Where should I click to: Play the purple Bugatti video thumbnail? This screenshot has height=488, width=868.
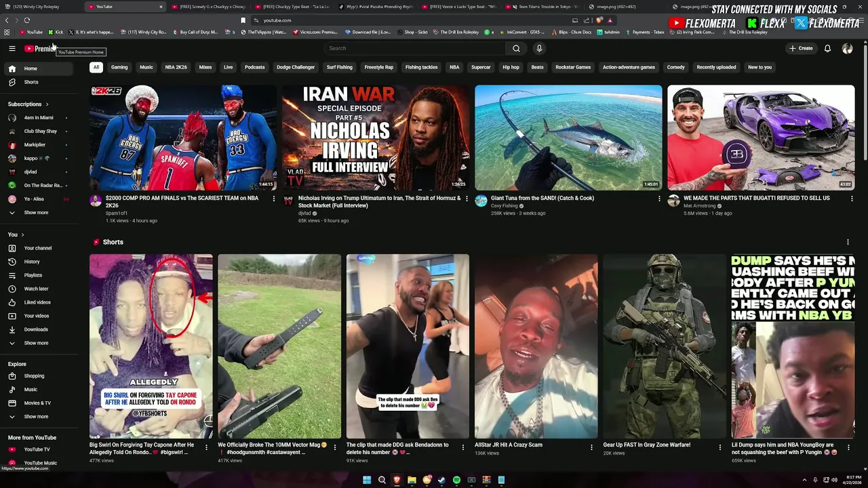pos(761,138)
